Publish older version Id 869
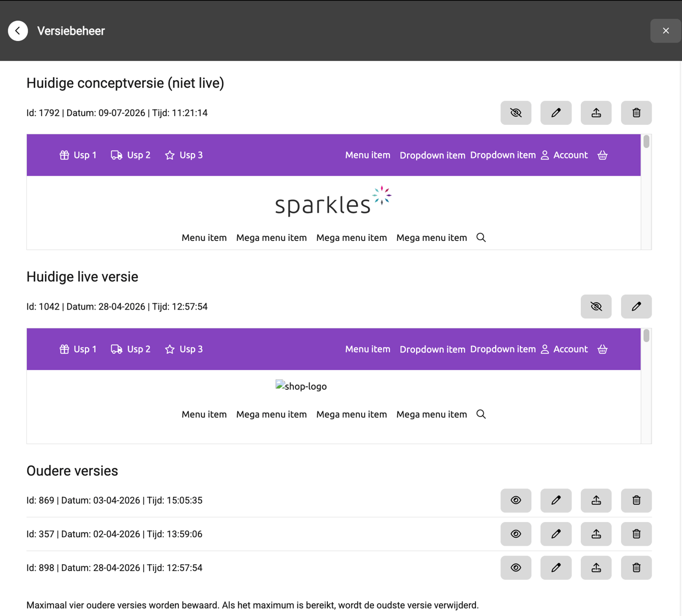 [x=596, y=501]
